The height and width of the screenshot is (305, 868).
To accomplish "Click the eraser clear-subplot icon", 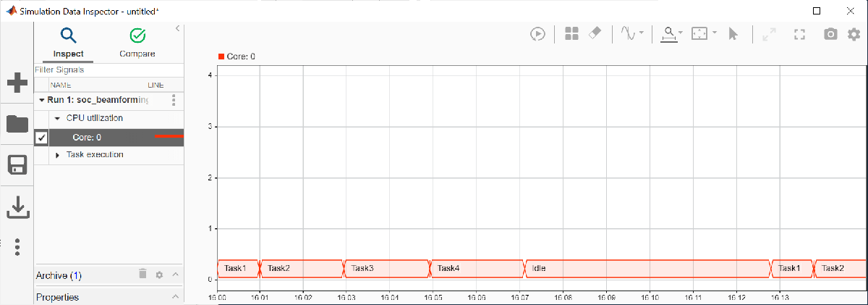I will coord(594,33).
